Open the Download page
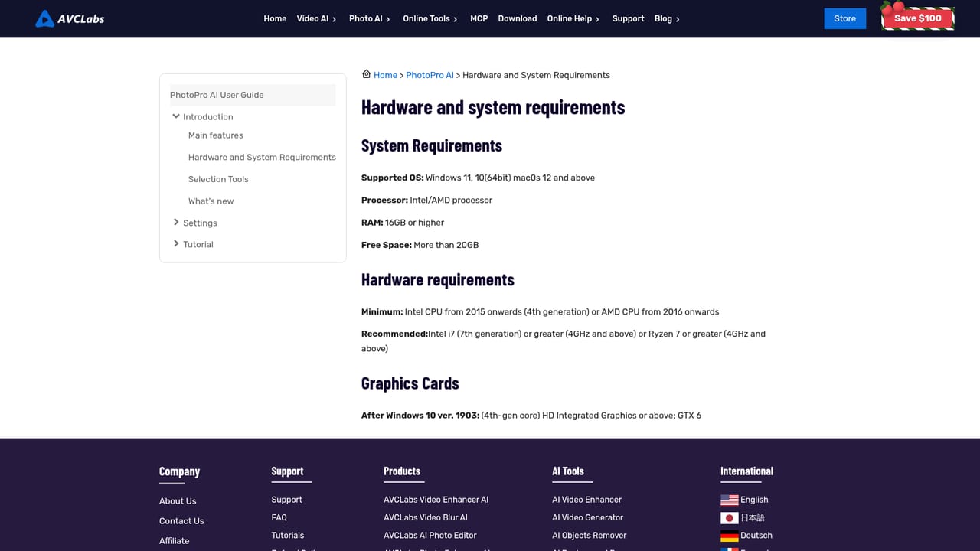This screenshot has height=551, width=980. pyautogui.click(x=518, y=18)
